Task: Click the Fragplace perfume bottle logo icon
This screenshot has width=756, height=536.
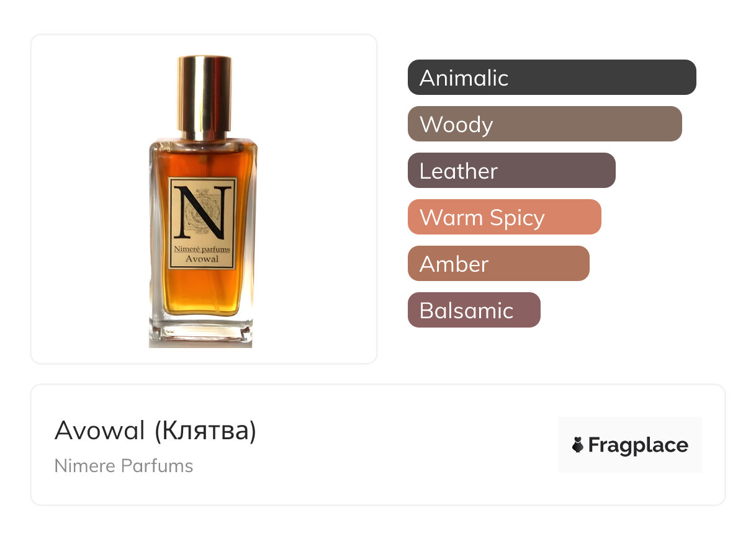Action: (578, 445)
